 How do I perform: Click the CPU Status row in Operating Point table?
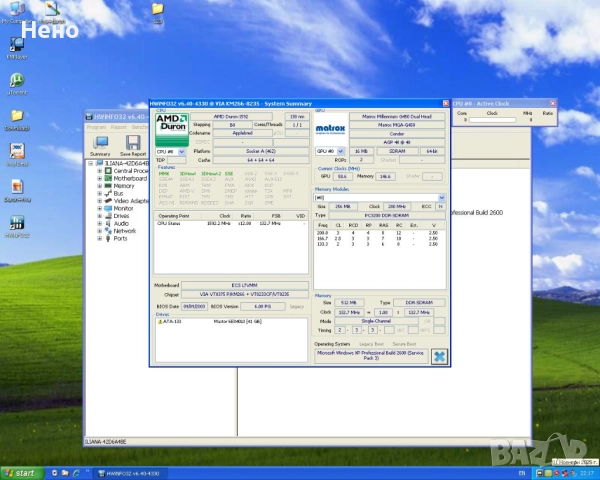point(231,223)
